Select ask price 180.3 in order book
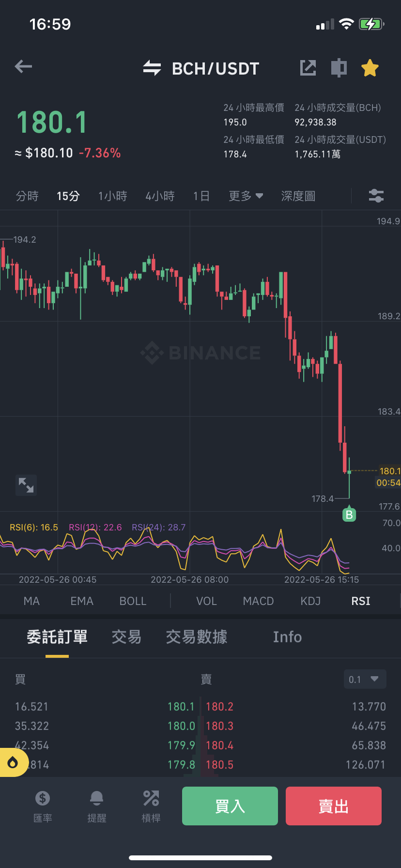The image size is (401, 868). pos(220,726)
